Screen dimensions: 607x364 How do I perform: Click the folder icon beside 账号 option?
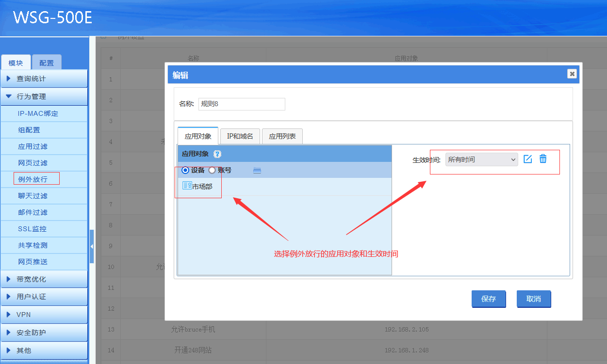point(257,170)
